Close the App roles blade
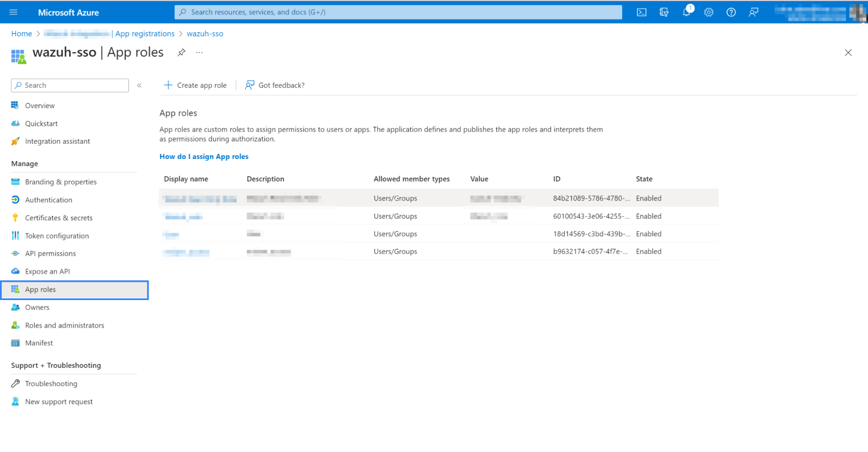 click(x=848, y=53)
